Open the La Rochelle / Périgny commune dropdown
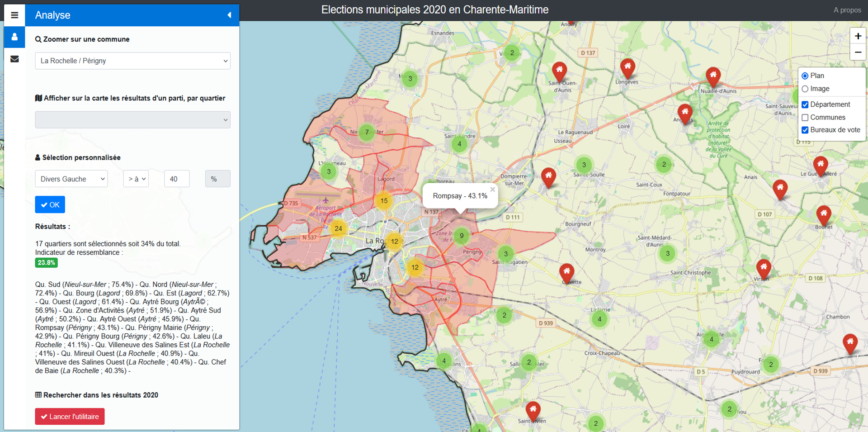Screen dimensions: 868x432 (x=132, y=61)
